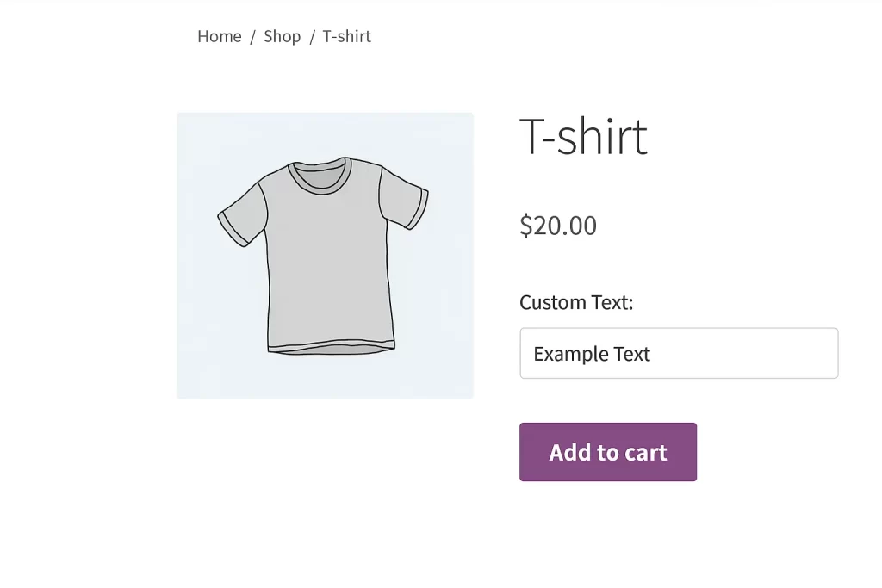Click the Example Text placeholder
Viewport: 882px width, 588px height.
point(592,354)
